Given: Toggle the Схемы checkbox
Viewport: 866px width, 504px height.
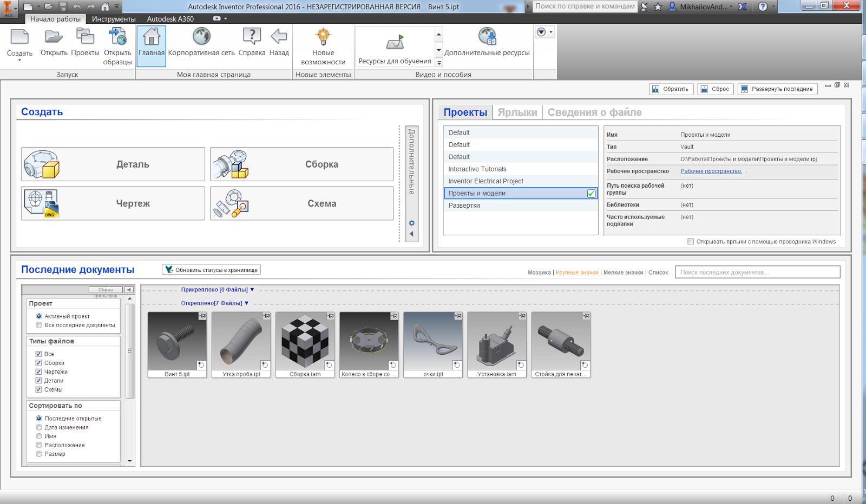Looking at the screenshot, I should pyautogui.click(x=38, y=389).
